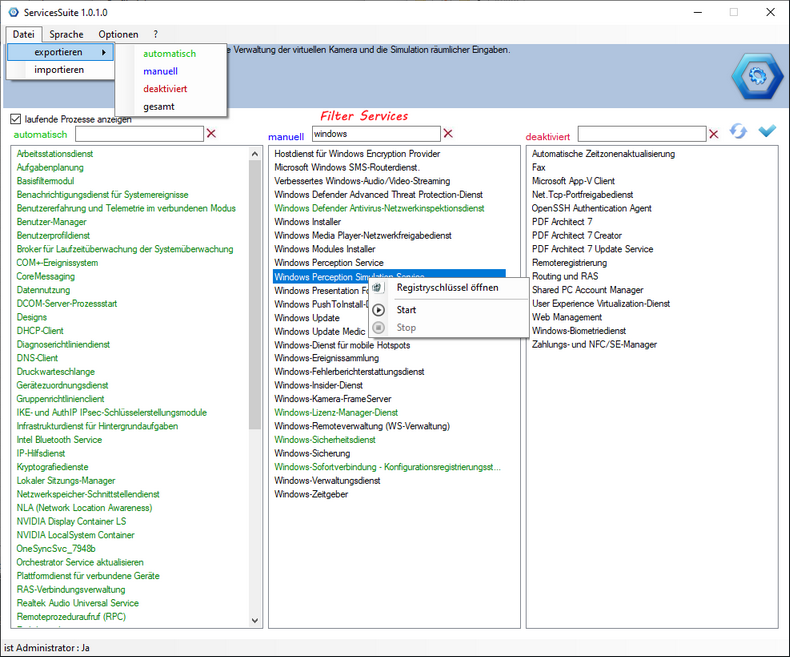Viewport: 790px width, 657px height.
Task: Click scroll-up arrow of automatisch list
Action: pos(255,154)
